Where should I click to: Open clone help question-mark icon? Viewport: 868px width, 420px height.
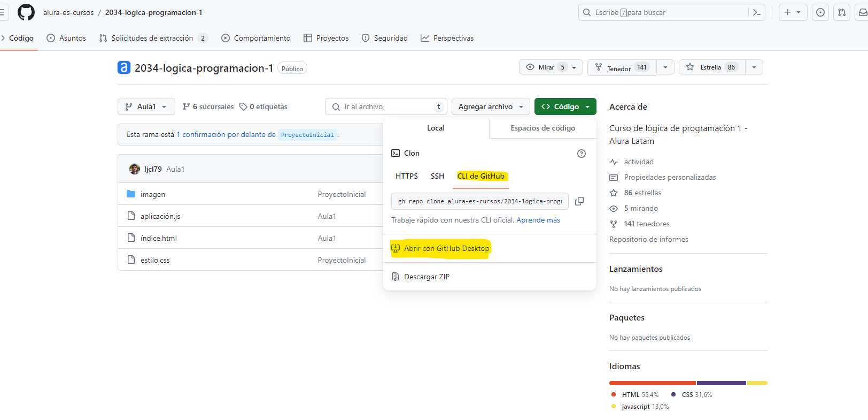(582, 154)
